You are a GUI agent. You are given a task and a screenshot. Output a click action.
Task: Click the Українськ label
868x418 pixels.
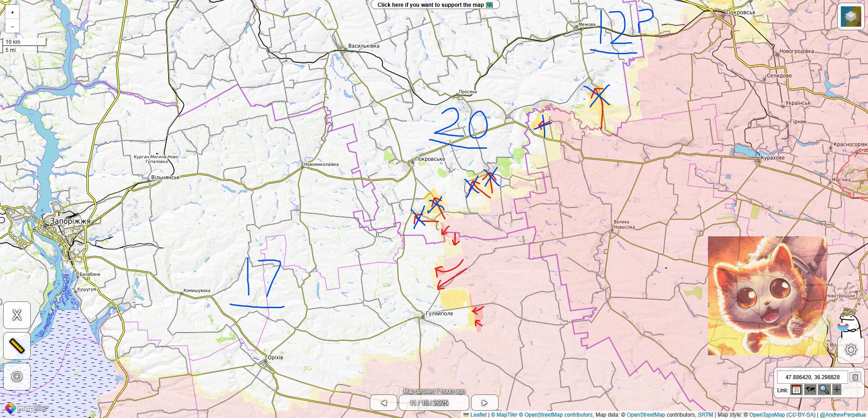(798, 103)
